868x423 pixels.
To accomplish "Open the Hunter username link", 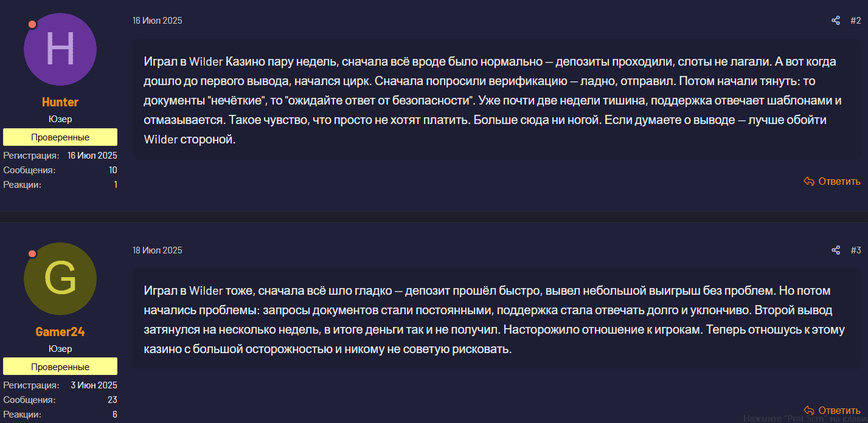I will point(60,102).
